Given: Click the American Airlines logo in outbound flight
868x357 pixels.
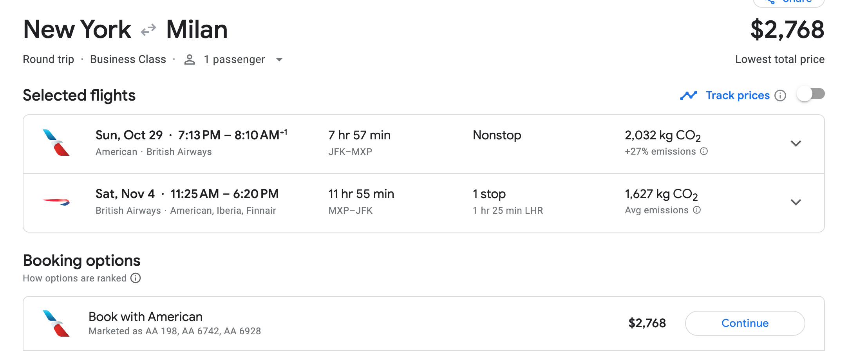Looking at the screenshot, I should coord(56,142).
